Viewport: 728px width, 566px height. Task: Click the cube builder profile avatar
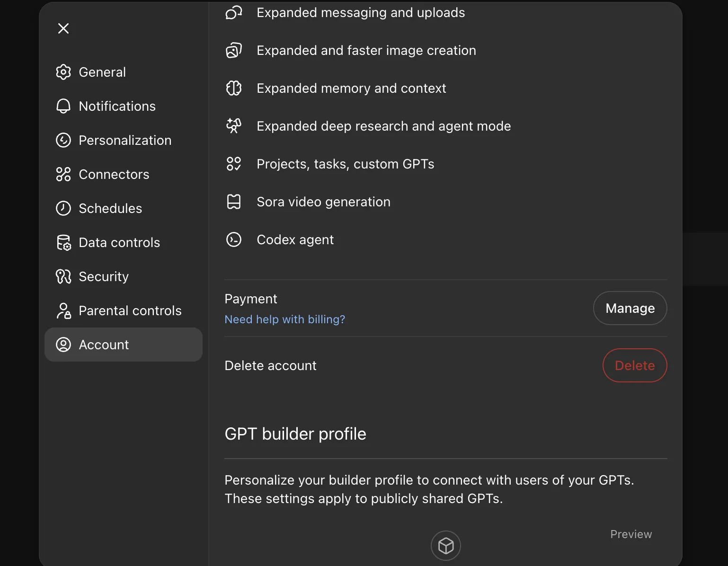pos(445,546)
